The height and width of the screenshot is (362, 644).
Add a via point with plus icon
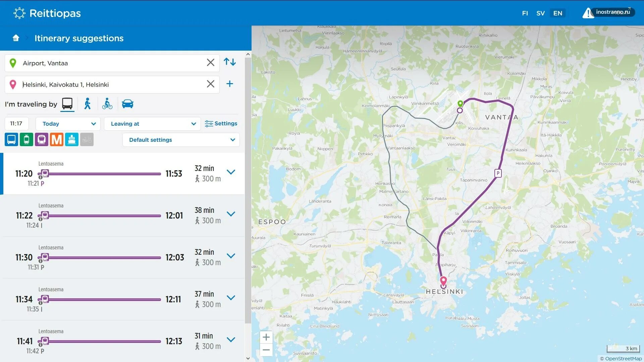[230, 84]
